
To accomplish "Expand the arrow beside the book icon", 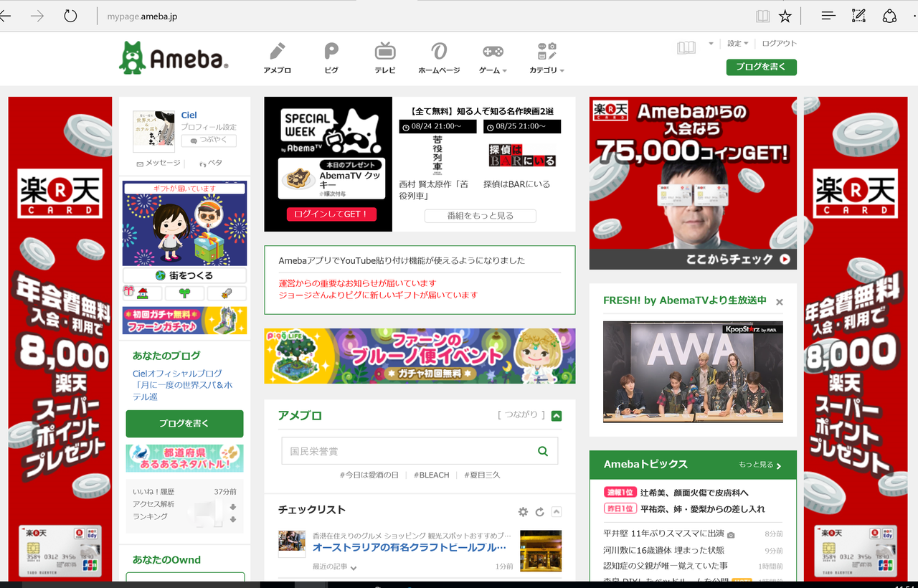I will click(x=711, y=44).
